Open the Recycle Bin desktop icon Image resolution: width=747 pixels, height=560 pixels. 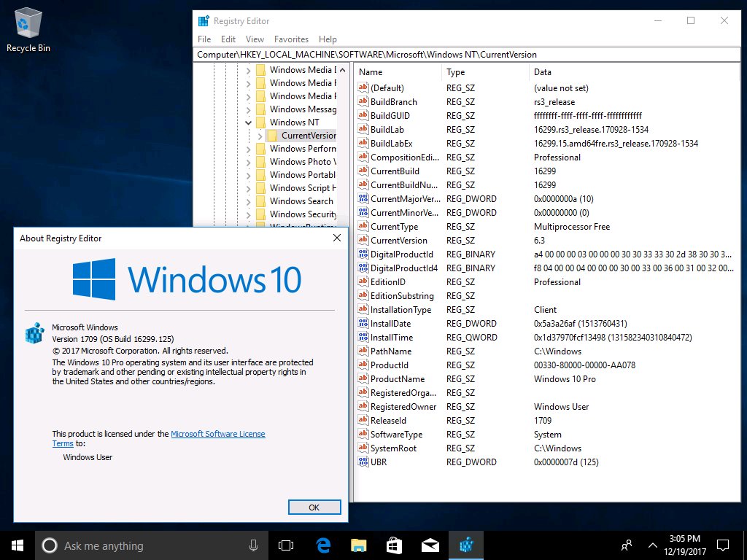28,29
